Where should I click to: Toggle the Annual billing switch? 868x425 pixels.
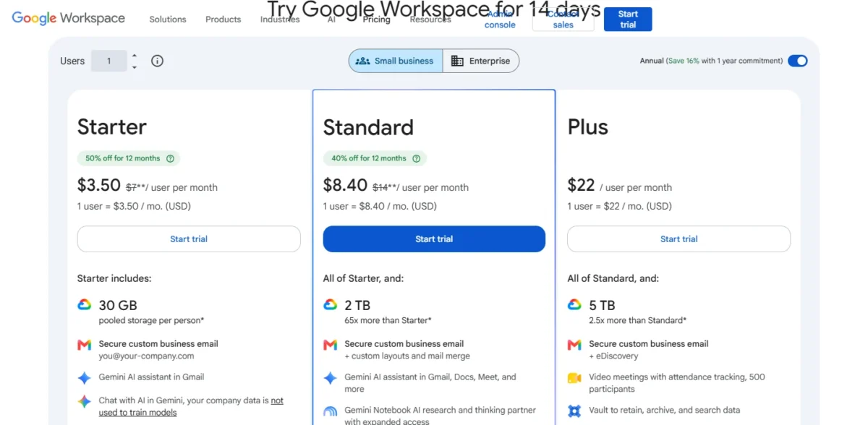coord(798,61)
